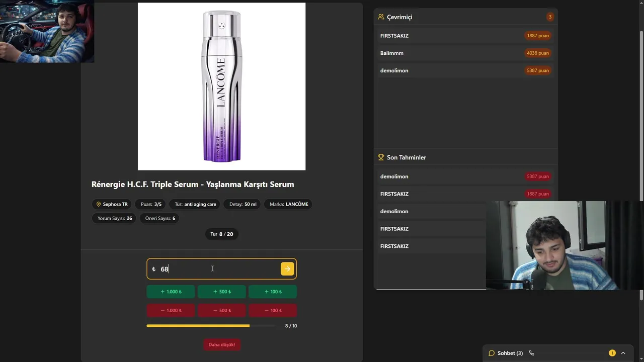The width and height of the screenshot is (644, 362).
Task: Subtract 1.000 ₺ from the guess
Action: (171, 310)
